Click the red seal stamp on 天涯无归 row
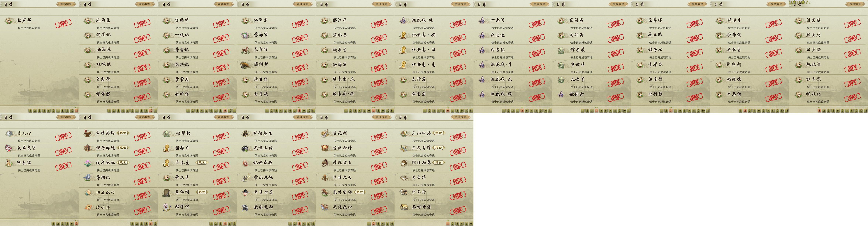Viewport: 868px width, 226px height. point(379,210)
